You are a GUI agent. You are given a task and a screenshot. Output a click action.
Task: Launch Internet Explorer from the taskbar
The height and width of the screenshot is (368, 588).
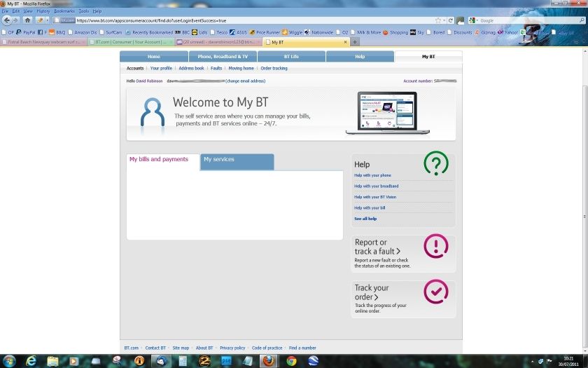point(31,361)
